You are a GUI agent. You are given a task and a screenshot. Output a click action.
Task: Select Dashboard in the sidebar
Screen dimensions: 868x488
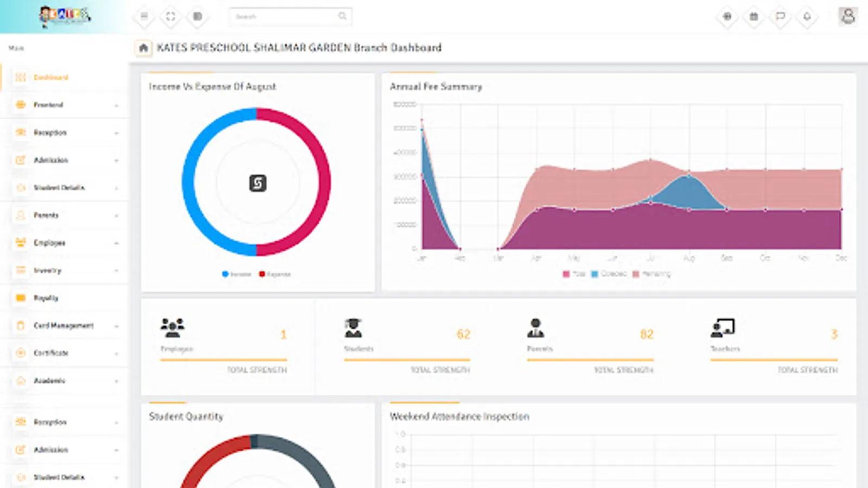tap(65, 78)
